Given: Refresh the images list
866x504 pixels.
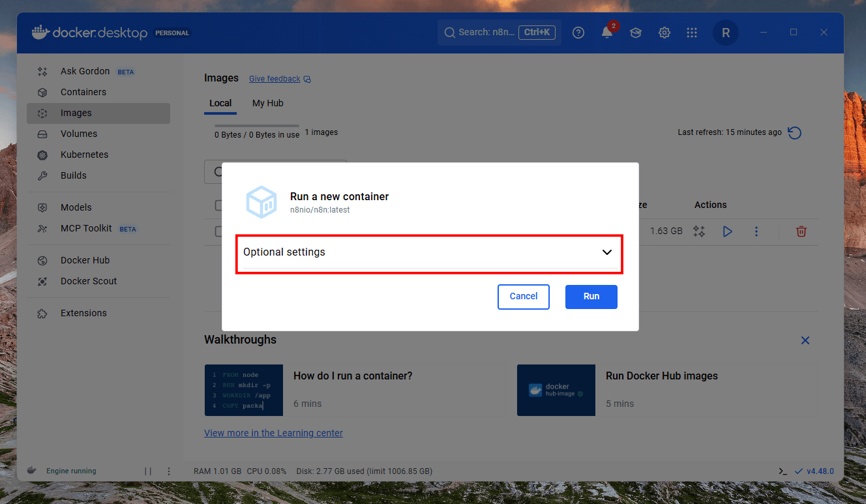Looking at the screenshot, I should 794,133.
